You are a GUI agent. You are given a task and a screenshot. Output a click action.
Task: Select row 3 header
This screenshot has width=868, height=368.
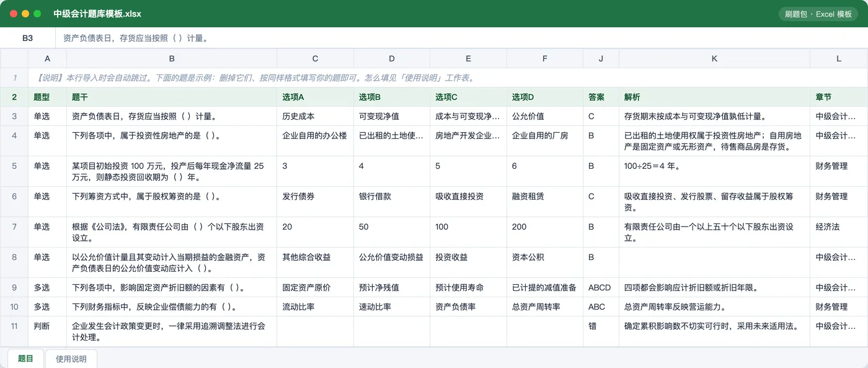14,116
